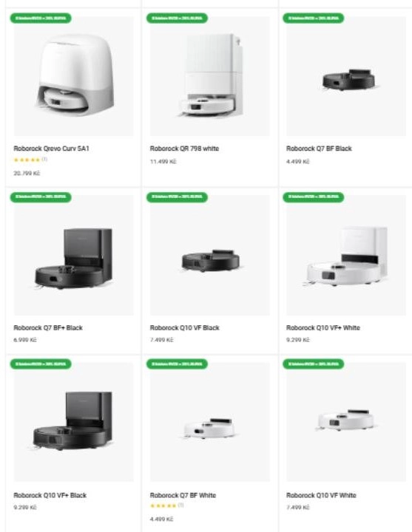Click the Roborock Q7 BF White title
The image size is (412, 532).
[183, 495]
